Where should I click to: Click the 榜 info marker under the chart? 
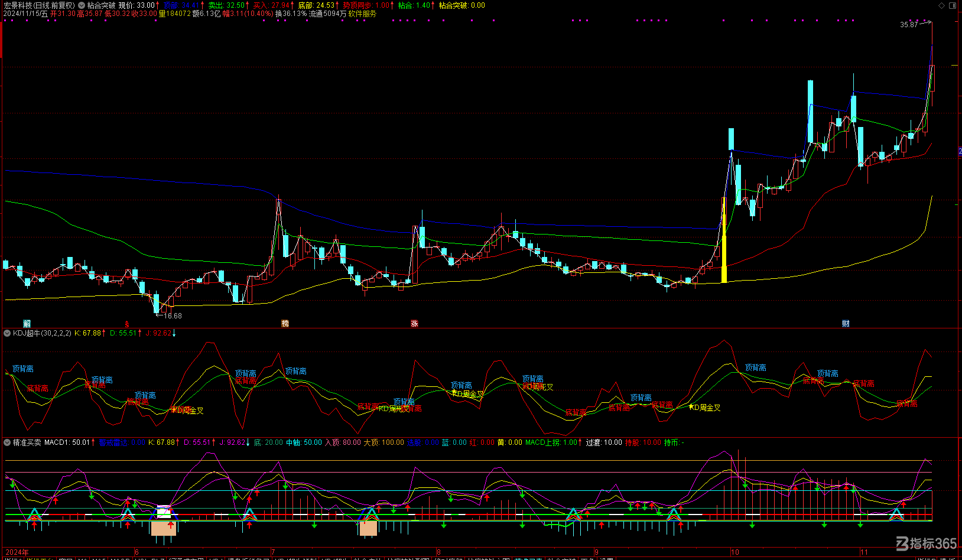click(285, 323)
